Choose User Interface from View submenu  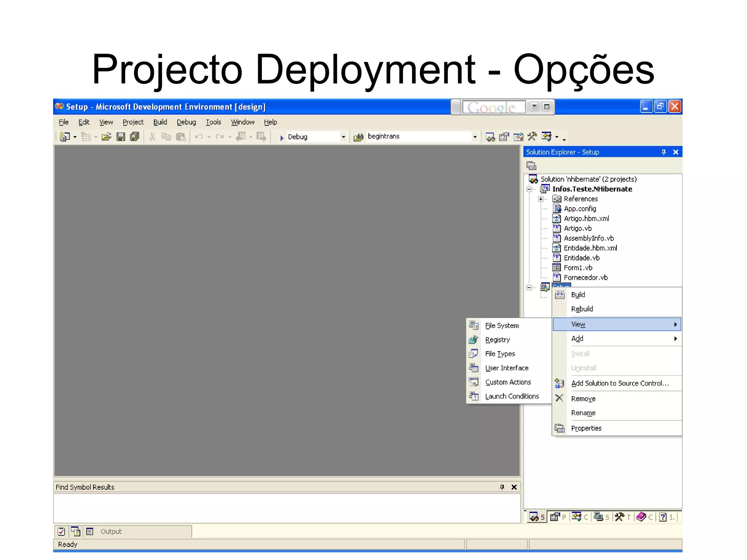[509, 368]
